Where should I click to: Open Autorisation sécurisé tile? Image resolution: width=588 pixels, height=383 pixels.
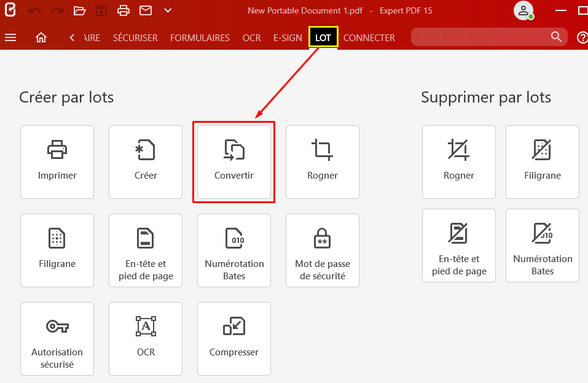[x=57, y=339]
